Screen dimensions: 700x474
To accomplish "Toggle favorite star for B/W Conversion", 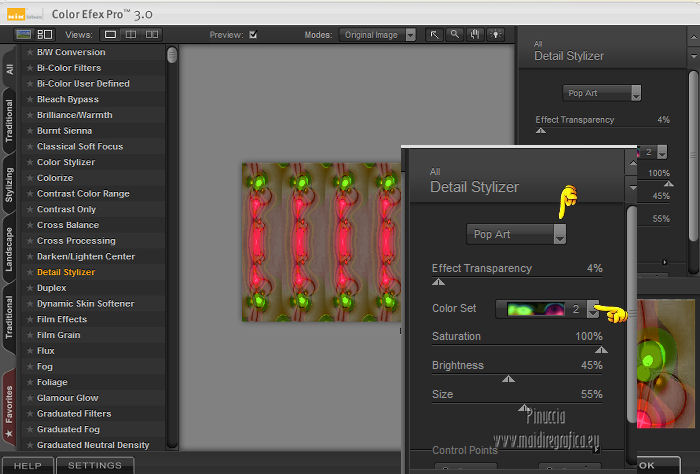I will tap(30, 52).
